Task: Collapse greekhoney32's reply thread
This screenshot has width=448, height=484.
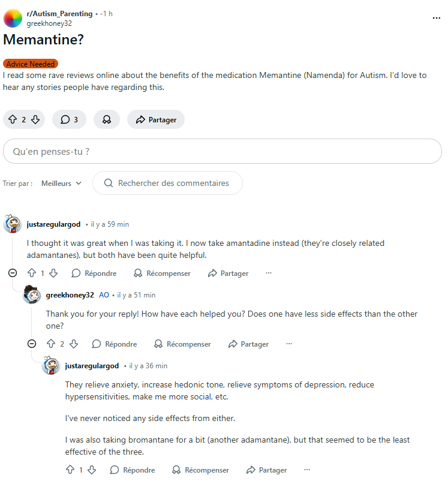Action: (32, 344)
